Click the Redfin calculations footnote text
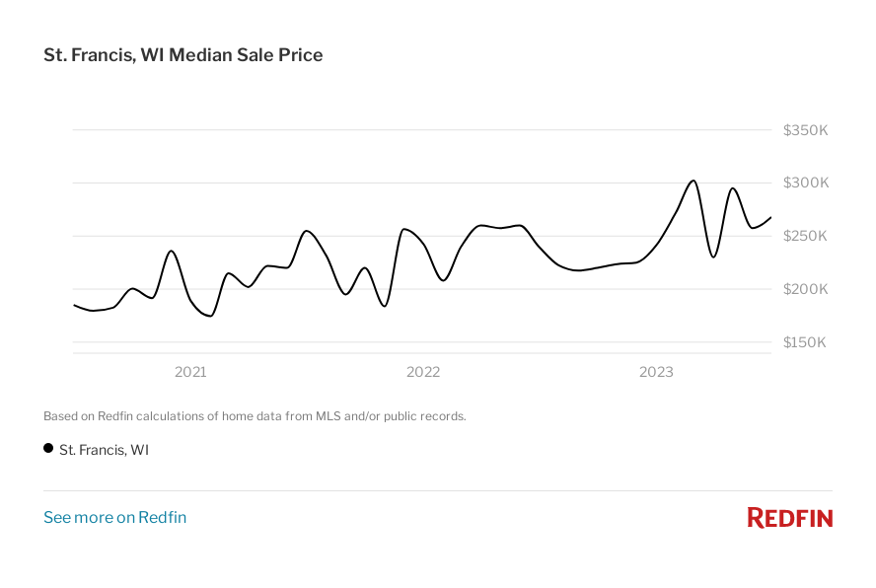The height and width of the screenshot is (588, 876). click(x=255, y=416)
